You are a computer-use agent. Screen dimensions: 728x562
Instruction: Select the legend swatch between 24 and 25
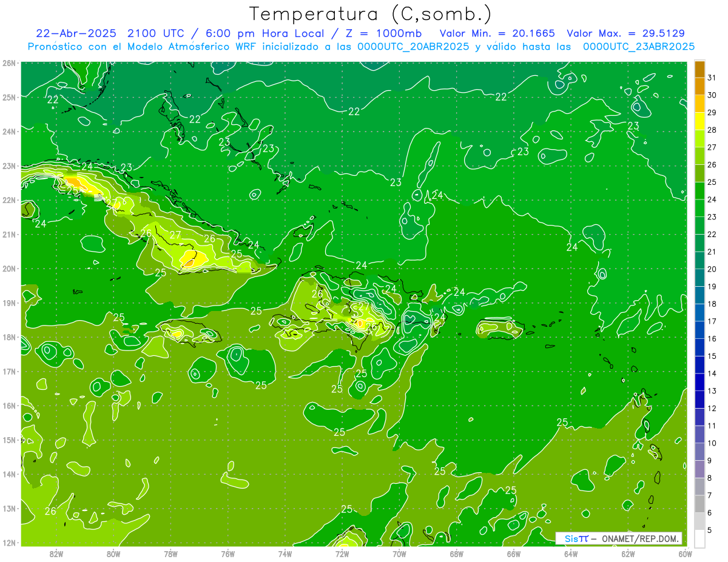tap(699, 191)
